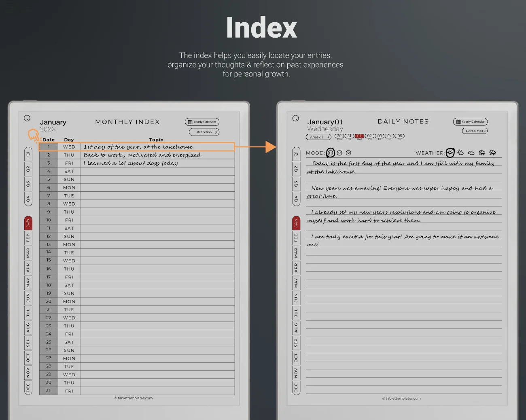This screenshot has width=526, height=420.
Task: Tap the circle icon atop Monthly Index page
Action: pos(27,118)
